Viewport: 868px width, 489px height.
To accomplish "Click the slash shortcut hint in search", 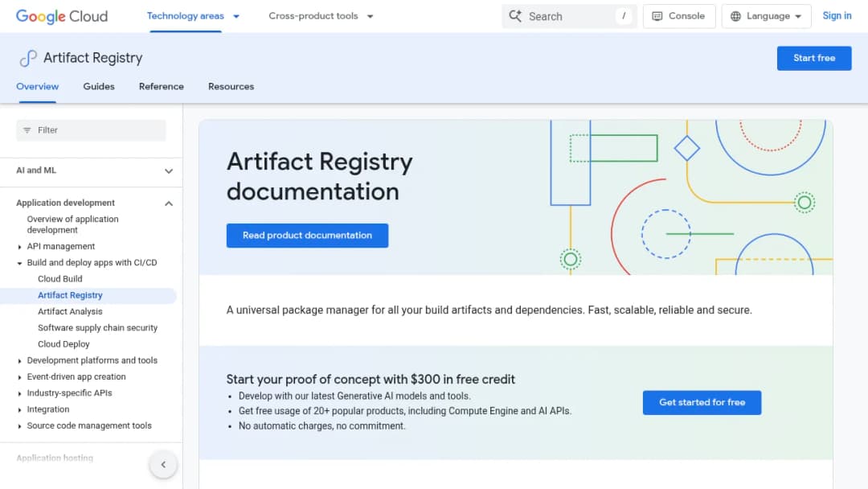I will pyautogui.click(x=624, y=16).
